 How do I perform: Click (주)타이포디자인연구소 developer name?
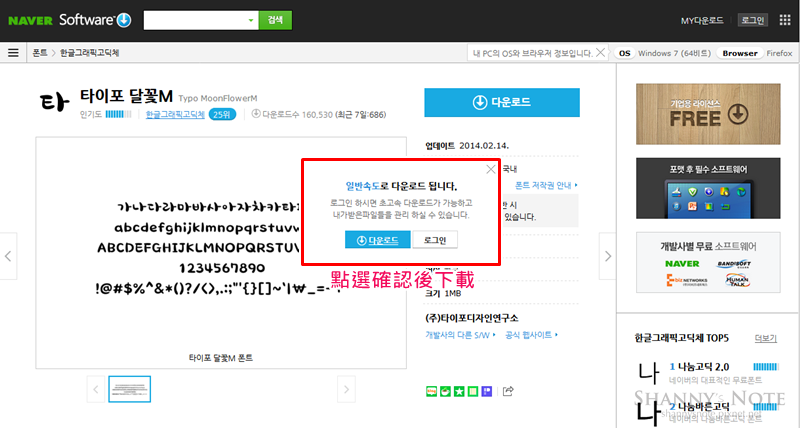[x=472, y=318]
